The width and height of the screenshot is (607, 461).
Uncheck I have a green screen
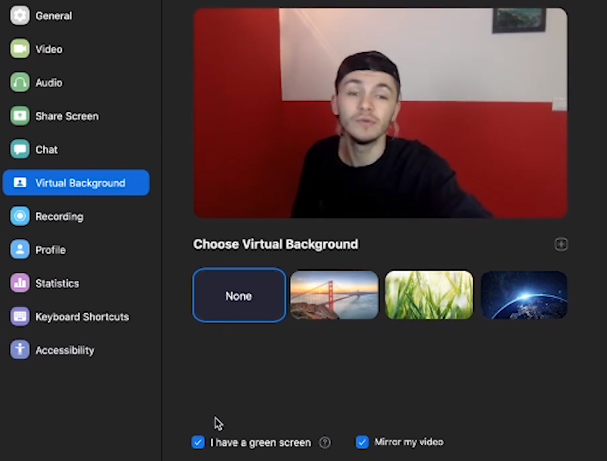tap(198, 442)
